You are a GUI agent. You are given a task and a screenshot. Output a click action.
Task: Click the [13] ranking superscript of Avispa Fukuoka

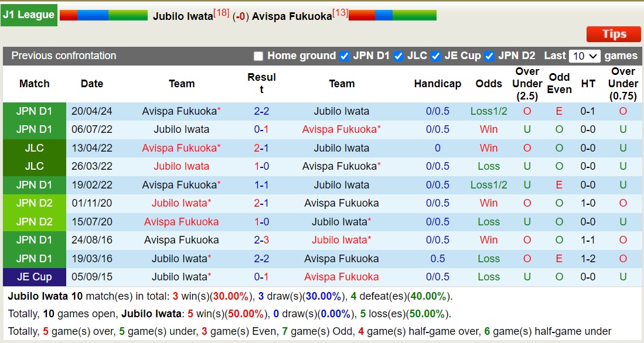point(340,12)
